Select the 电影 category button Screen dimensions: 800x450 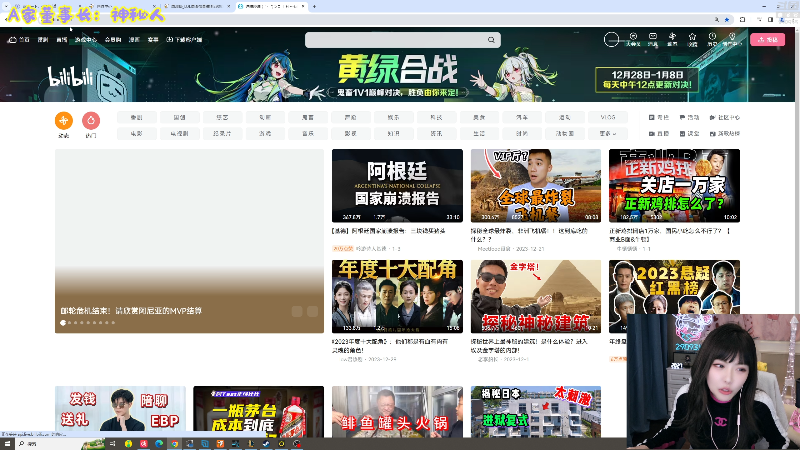pyautogui.click(x=136, y=134)
